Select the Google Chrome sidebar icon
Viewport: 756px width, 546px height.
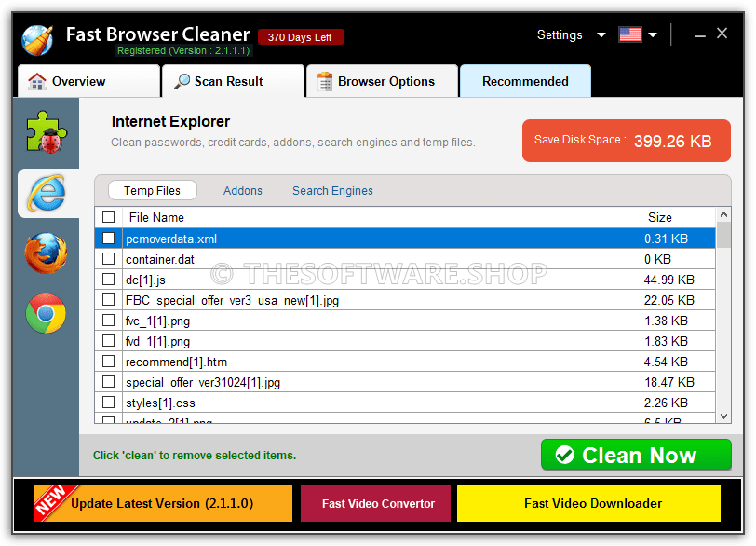46,313
